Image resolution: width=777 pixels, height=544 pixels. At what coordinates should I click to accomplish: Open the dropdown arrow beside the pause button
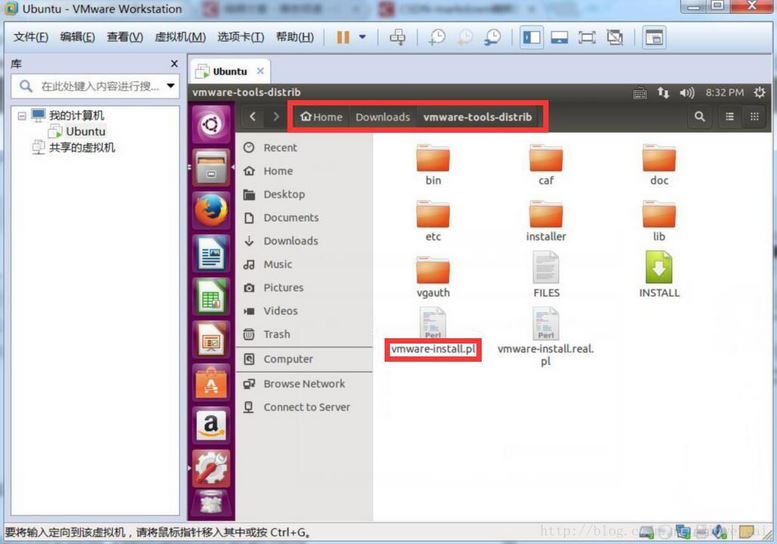[362, 38]
